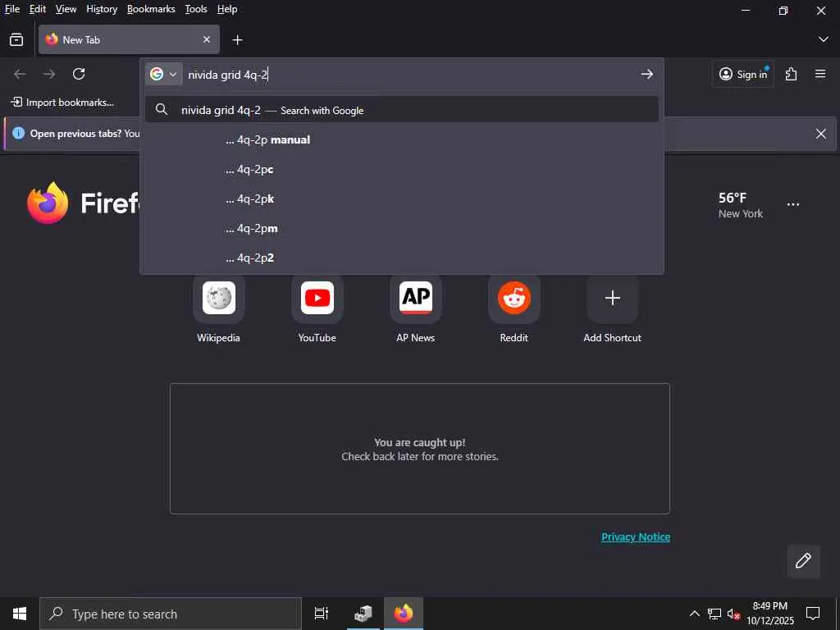
Task: Choose the '4q-2p manual' suggestion
Action: click(x=402, y=139)
